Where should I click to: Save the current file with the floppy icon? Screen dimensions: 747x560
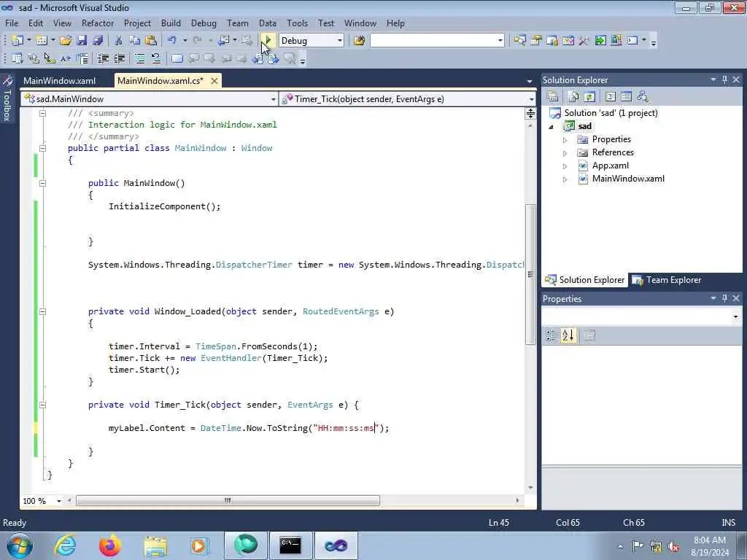pos(82,41)
